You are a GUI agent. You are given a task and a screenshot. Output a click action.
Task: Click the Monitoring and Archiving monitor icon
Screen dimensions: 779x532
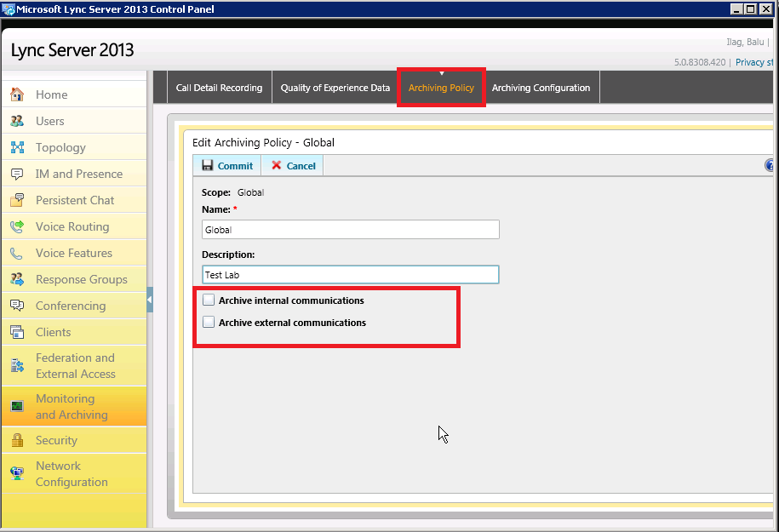pos(17,406)
